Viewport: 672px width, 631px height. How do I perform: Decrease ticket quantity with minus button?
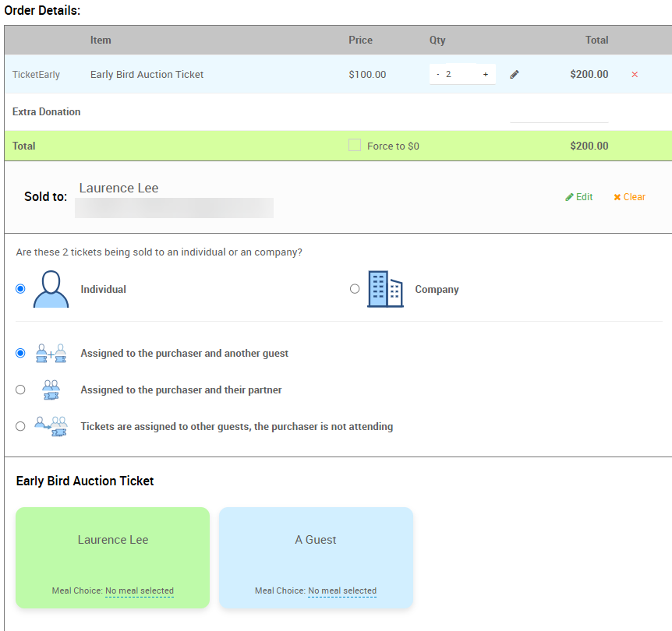point(438,75)
